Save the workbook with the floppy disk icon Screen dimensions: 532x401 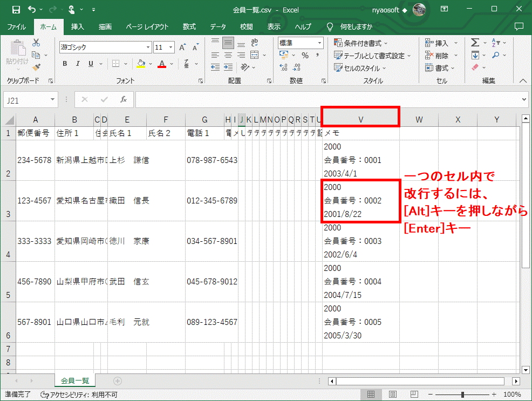[x=16, y=9]
